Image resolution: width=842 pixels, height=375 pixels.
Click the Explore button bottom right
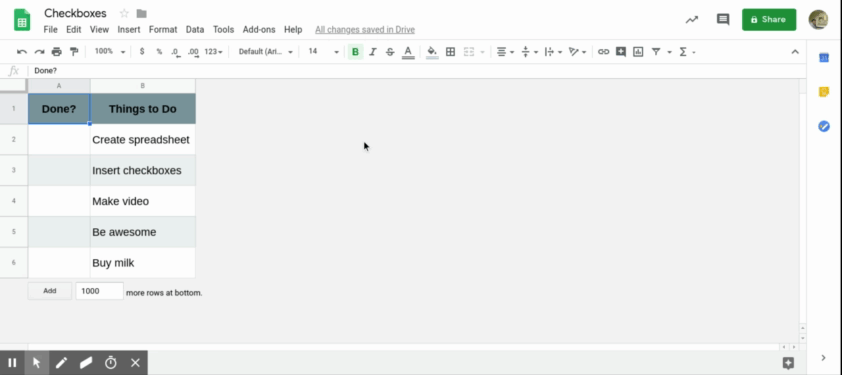coord(788,363)
